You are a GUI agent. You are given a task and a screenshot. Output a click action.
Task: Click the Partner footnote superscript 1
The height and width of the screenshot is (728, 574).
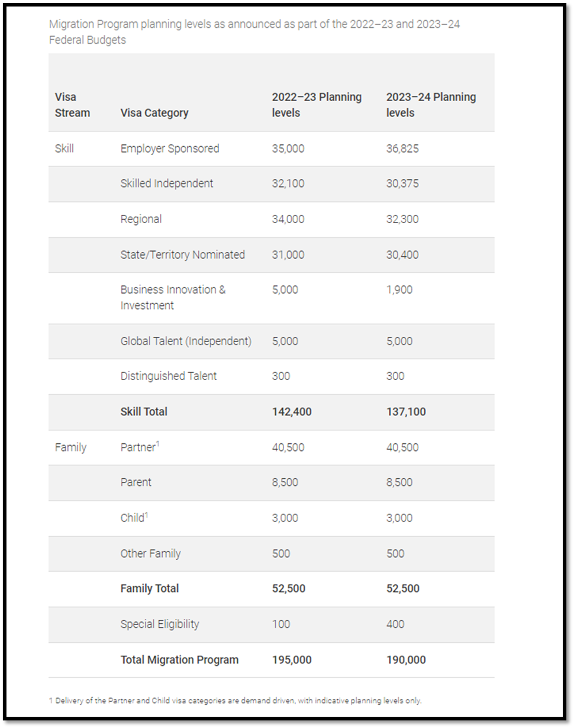(x=158, y=443)
